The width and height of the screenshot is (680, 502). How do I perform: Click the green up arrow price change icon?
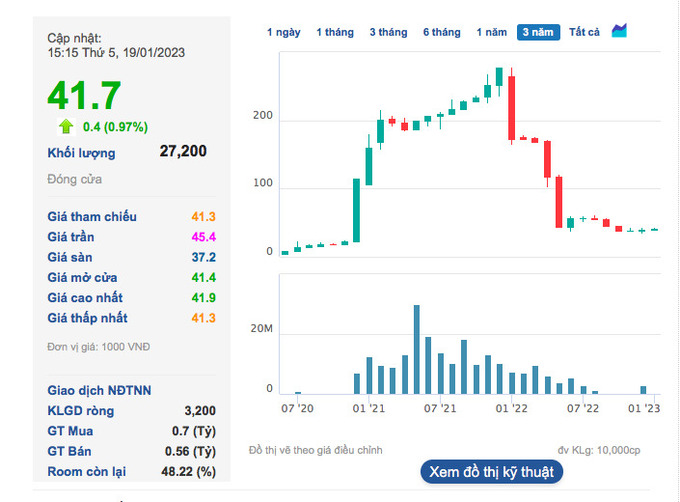point(66,126)
